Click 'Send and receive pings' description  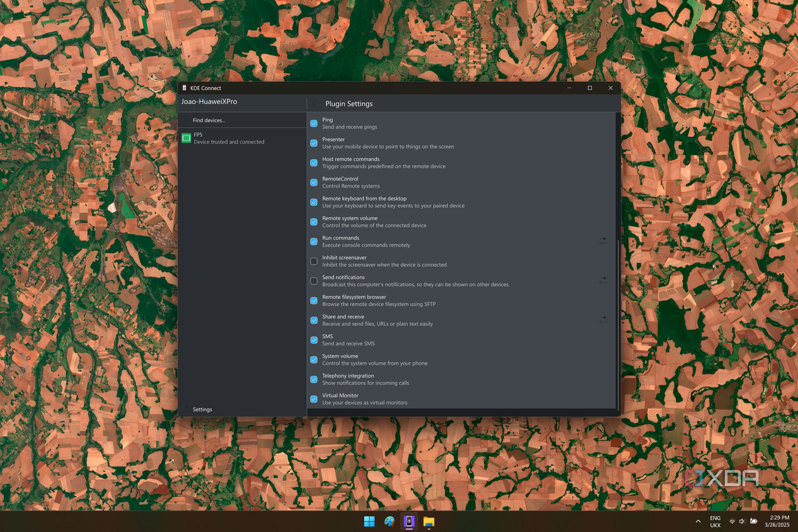pyautogui.click(x=350, y=127)
